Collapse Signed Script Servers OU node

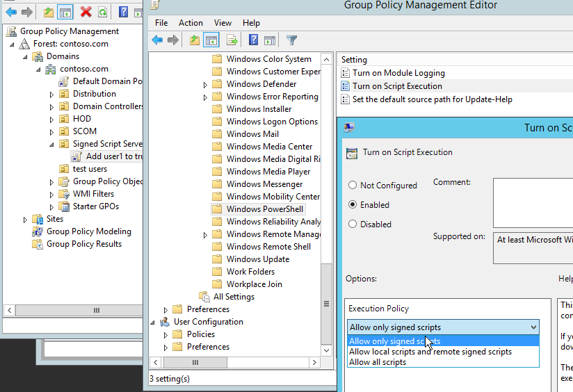(x=51, y=145)
